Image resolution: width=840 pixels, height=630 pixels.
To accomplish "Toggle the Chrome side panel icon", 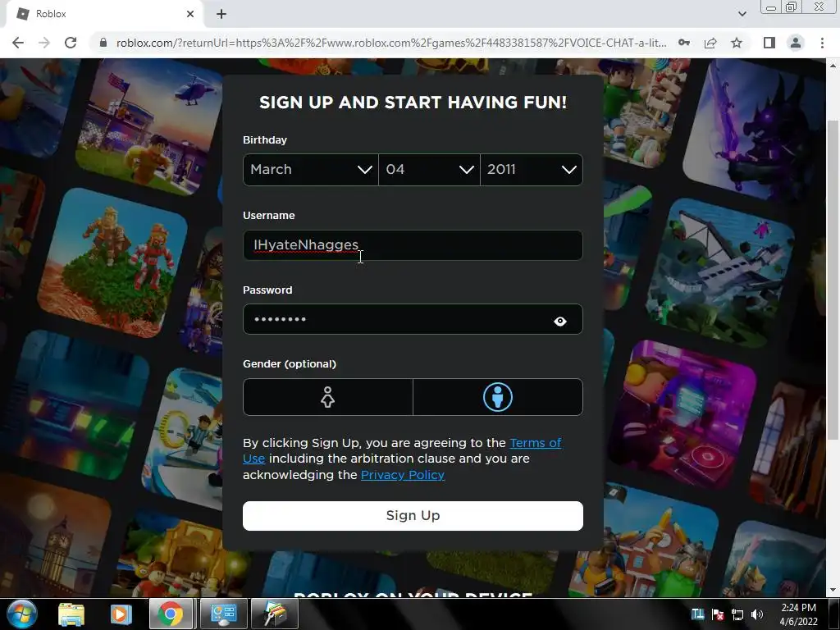I will pyautogui.click(x=769, y=43).
